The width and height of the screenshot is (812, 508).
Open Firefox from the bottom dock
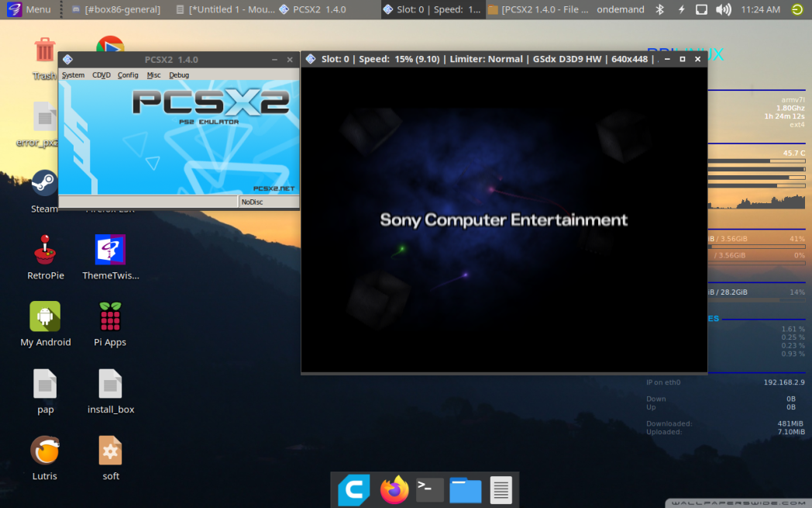pyautogui.click(x=394, y=490)
